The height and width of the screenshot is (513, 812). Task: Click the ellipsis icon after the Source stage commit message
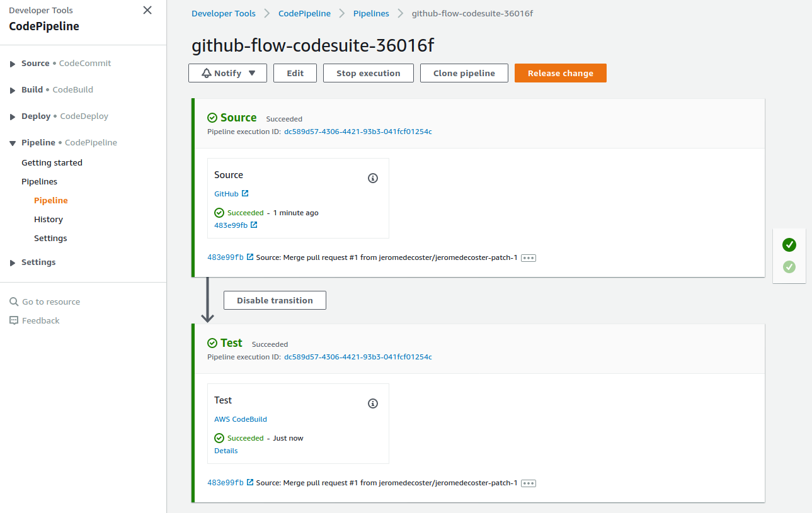(529, 258)
